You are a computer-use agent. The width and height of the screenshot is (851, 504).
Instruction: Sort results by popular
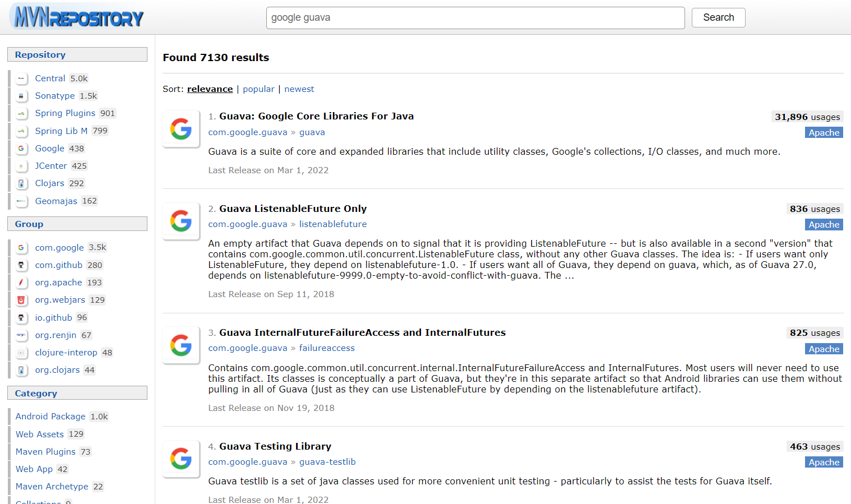(258, 89)
